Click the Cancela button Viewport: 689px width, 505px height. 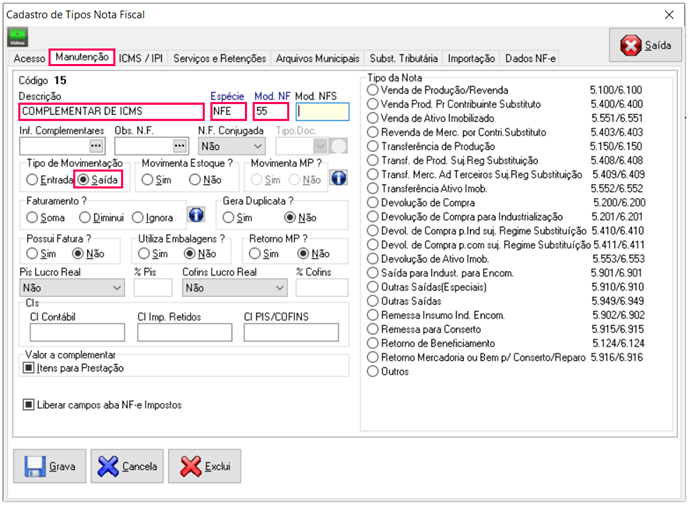(127, 466)
